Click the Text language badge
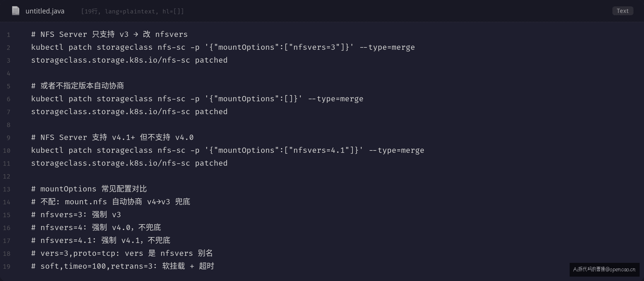 [623, 11]
